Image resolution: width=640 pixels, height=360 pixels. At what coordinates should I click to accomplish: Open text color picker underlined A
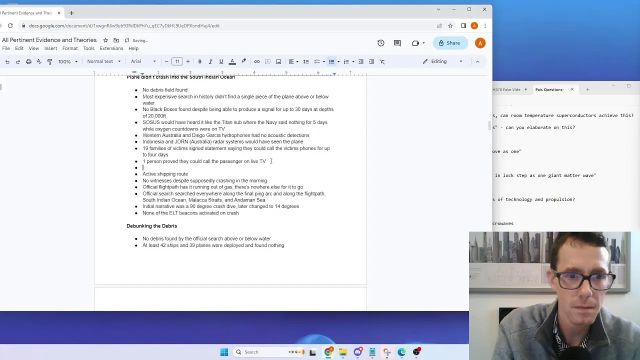click(x=232, y=62)
